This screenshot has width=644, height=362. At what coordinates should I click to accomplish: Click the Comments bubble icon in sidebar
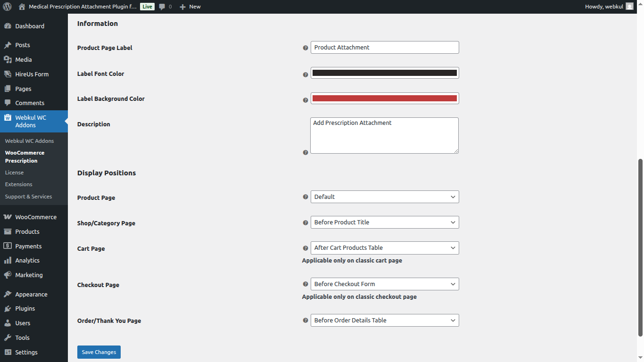(x=8, y=103)
